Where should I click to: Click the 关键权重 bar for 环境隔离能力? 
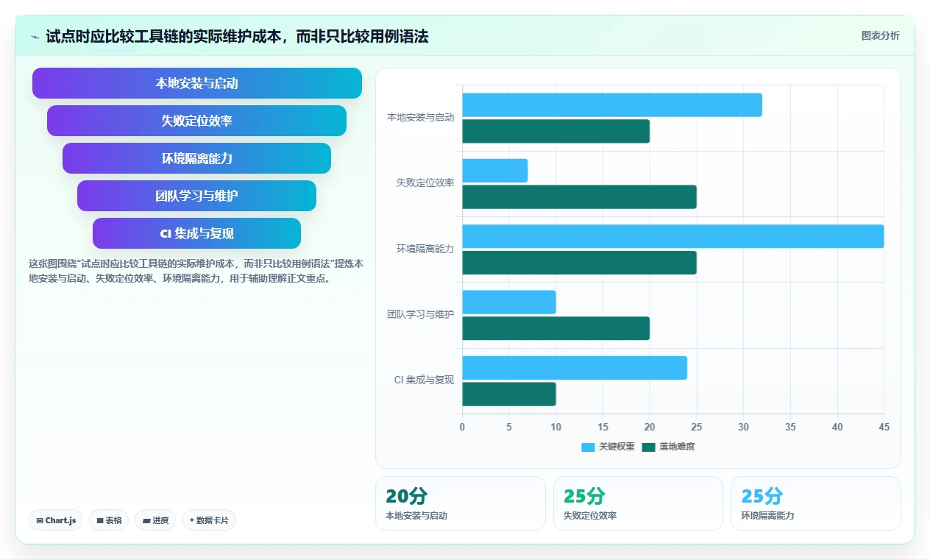pos(672,236)
